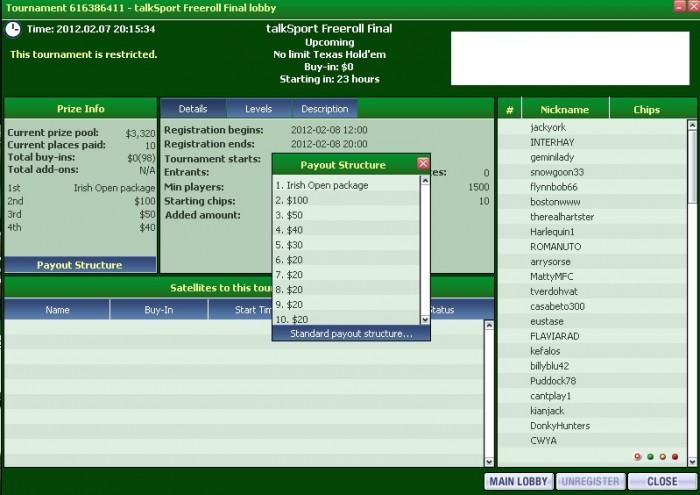Click the UNREGISTER button
700x495 pixels.
tap(591, 481)
